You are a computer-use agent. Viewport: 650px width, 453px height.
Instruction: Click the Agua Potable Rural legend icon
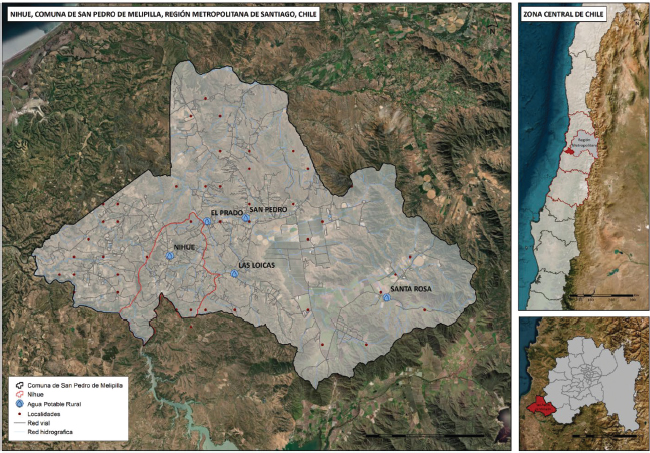[x=19, y=404]
